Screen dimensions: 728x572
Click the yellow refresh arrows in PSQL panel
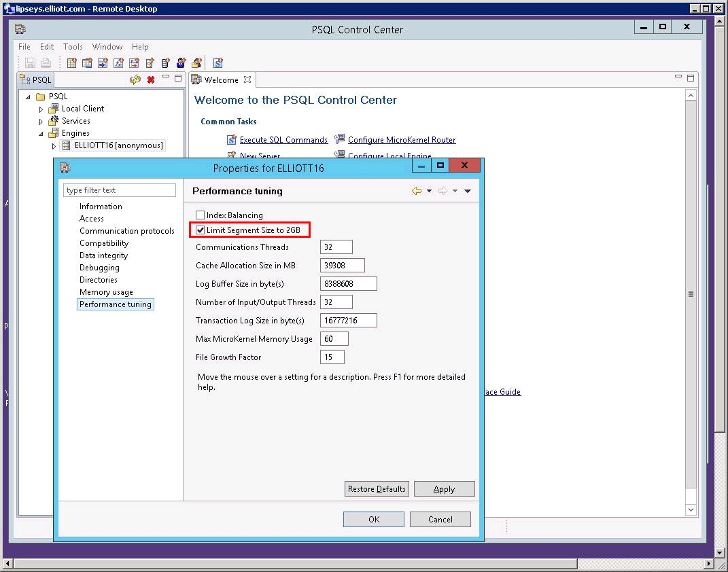[x=135, y=79]
